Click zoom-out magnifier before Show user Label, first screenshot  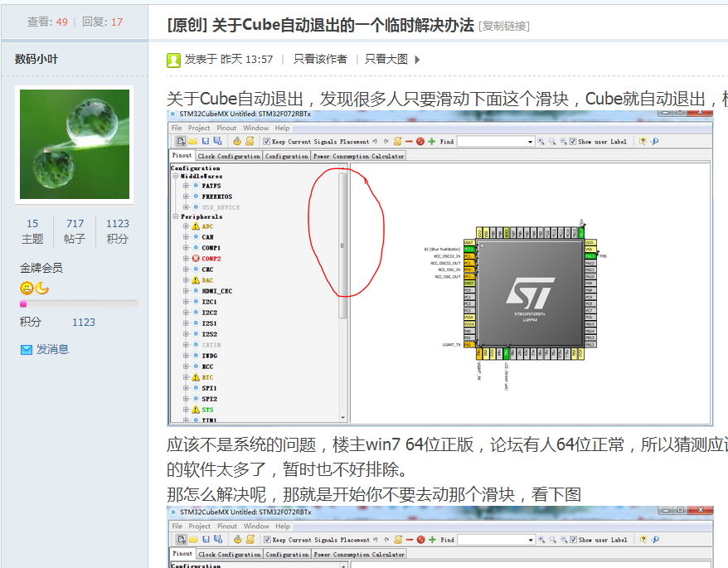(563, 141)
